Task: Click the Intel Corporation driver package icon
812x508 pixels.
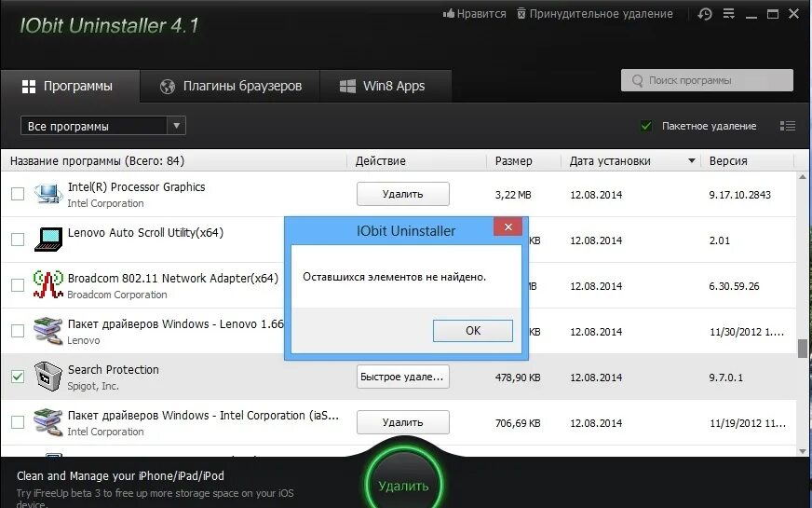Action: click(48, 422)
